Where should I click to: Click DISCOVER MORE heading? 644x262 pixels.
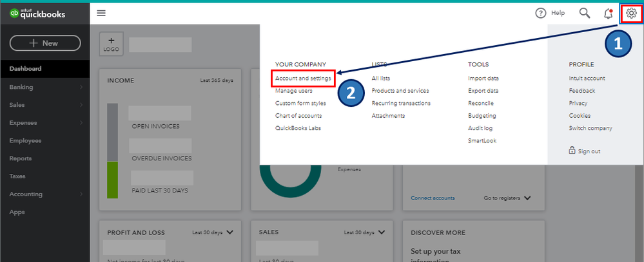click(438, 232)
